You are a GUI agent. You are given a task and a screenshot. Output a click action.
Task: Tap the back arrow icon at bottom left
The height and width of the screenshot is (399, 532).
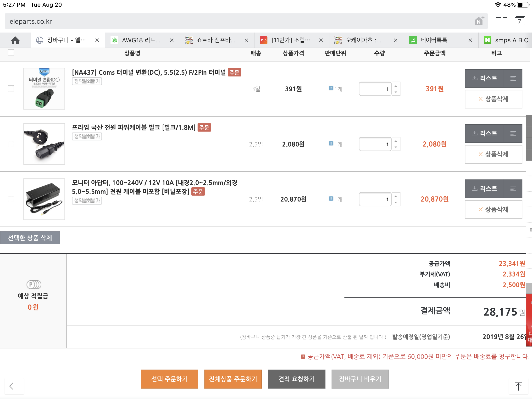tap(14, 386)
